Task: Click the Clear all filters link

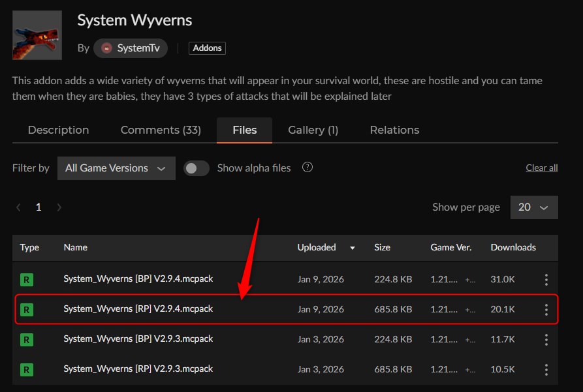Action: [x=541, y=168]
